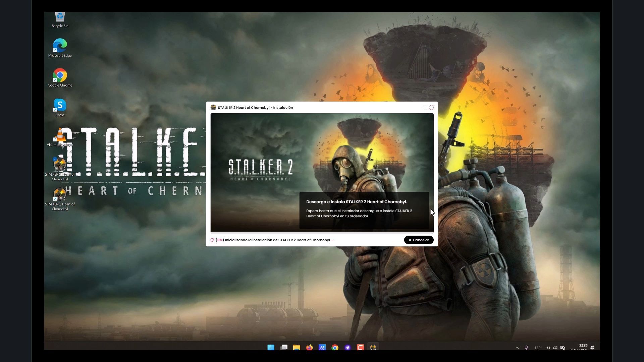Open Task View in the taskbar
Viewport: 644px width, 362px height.
(284, 348)
